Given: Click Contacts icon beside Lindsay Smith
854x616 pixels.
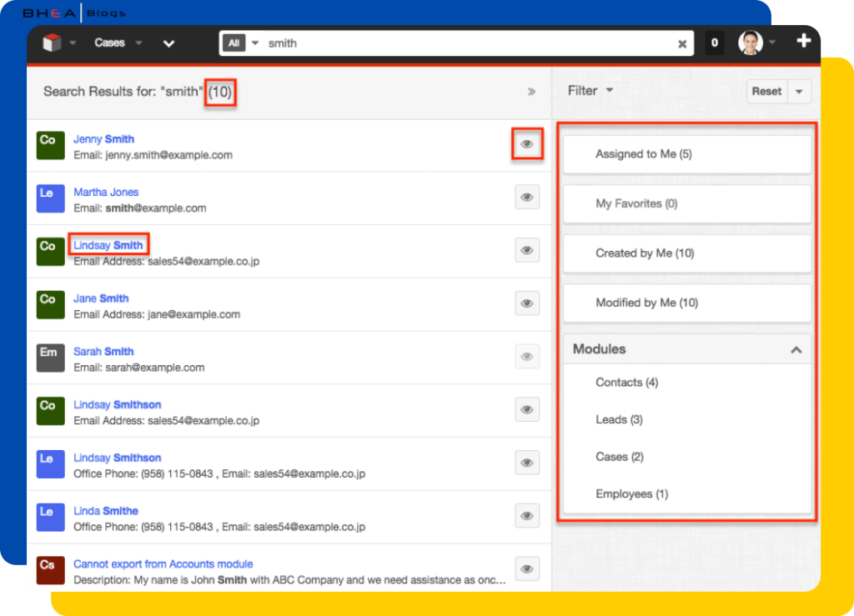Looking at the screenshot, I should click(x=50, y=252).
